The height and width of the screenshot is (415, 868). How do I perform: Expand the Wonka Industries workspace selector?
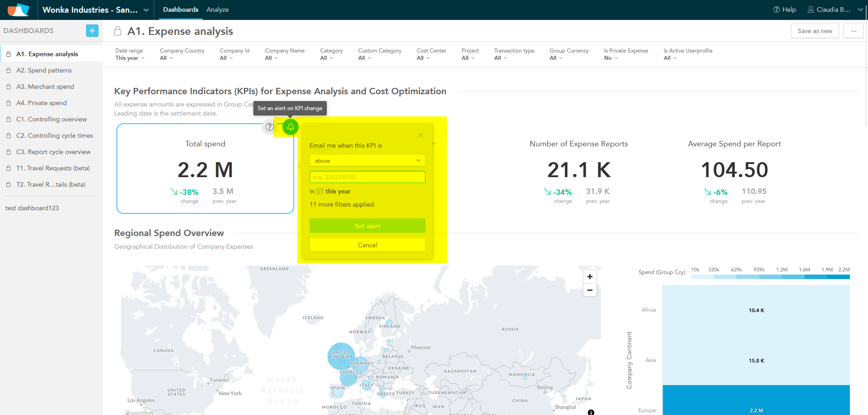[95, 10]
